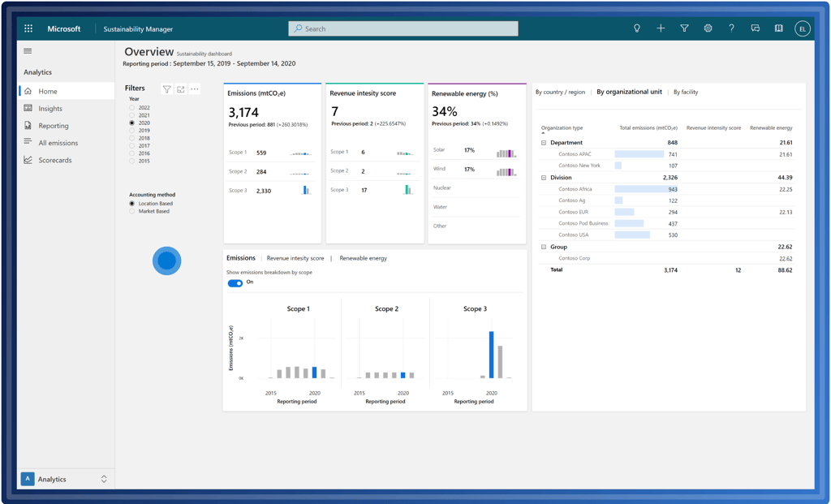Screen dimensions: 831x504
Task: Click the Total emissions column header
Action: click(x=648, y=127)
